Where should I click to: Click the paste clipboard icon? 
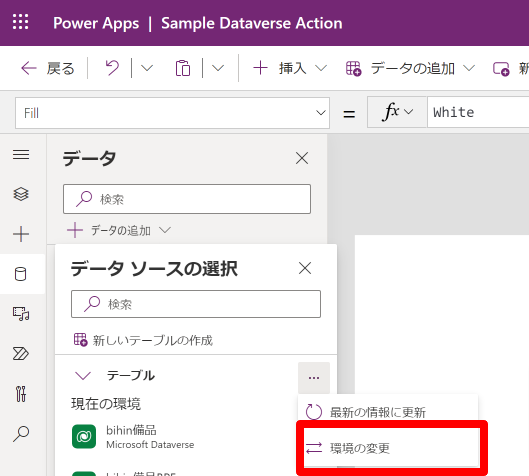click(183, 68)
